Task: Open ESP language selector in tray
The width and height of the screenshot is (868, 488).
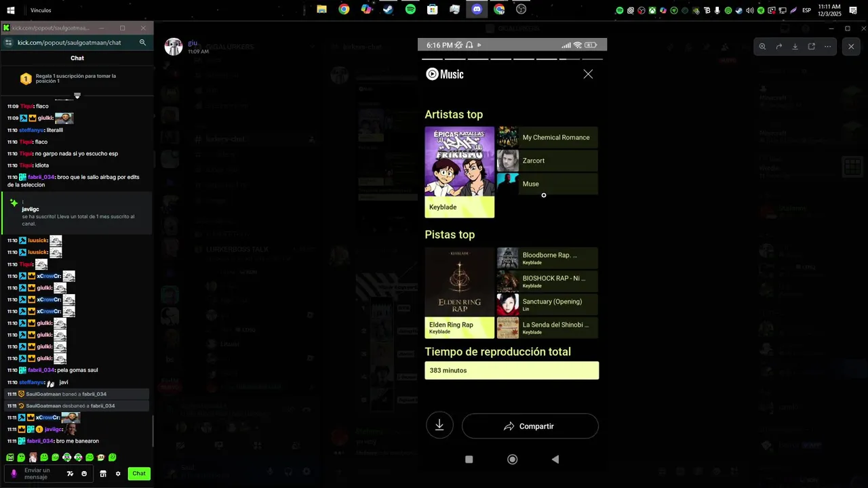Action: pos(807,10)
